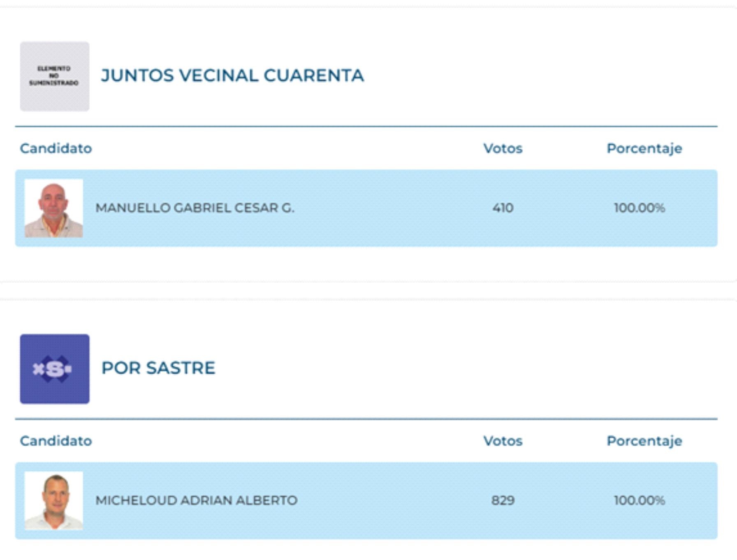Click Porcentaje header under Por Sastre
The image size is (737, 560).
click(644, 441)
